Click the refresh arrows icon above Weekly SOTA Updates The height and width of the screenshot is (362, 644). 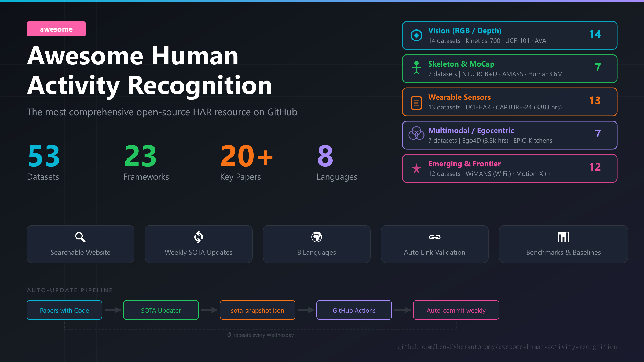click(x=198, y=237)
